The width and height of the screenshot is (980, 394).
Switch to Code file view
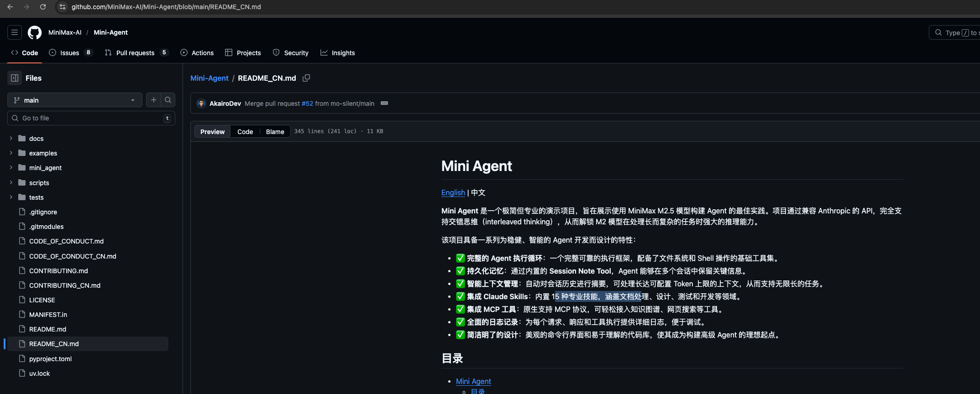point(245,132)
